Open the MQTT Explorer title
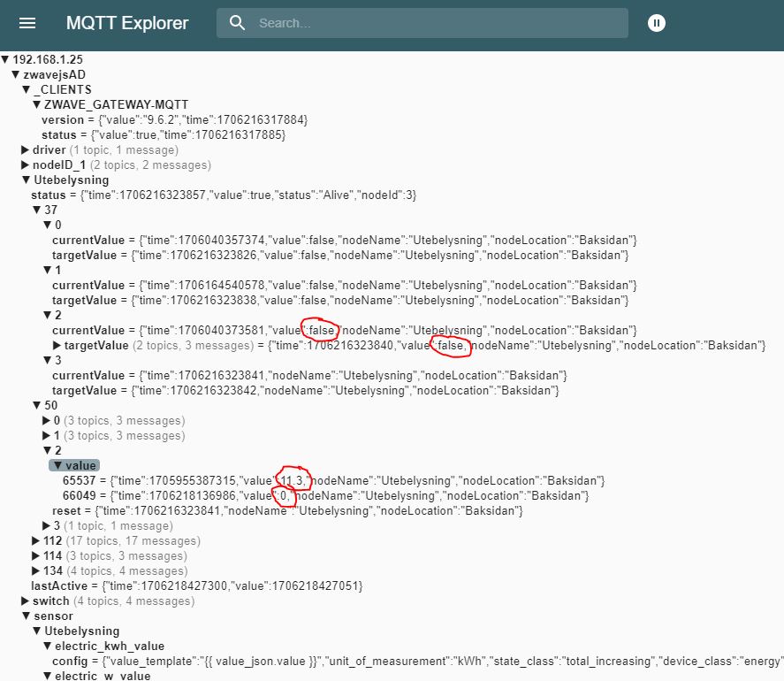The height and width of the screenshot is (681, 784). coord(127,23)
